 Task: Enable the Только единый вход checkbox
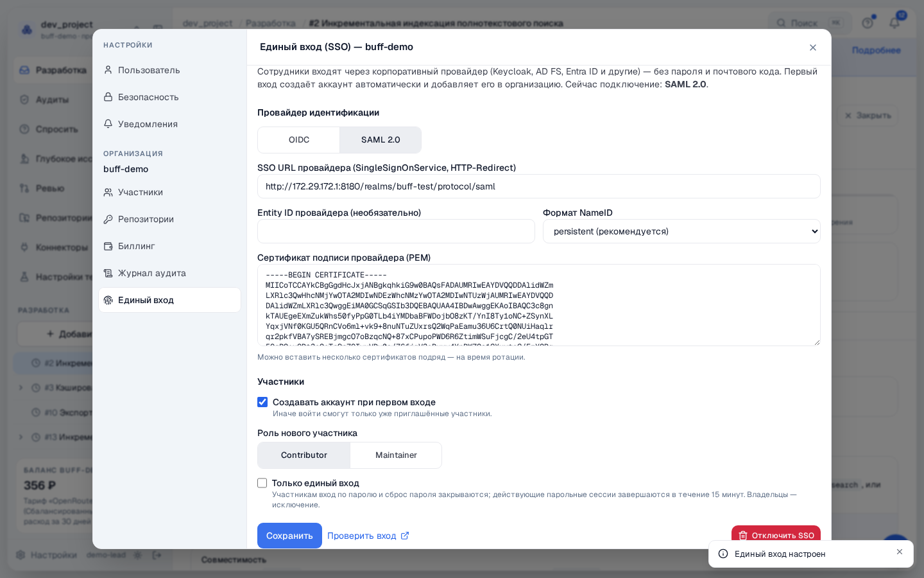tap(262, 483)
